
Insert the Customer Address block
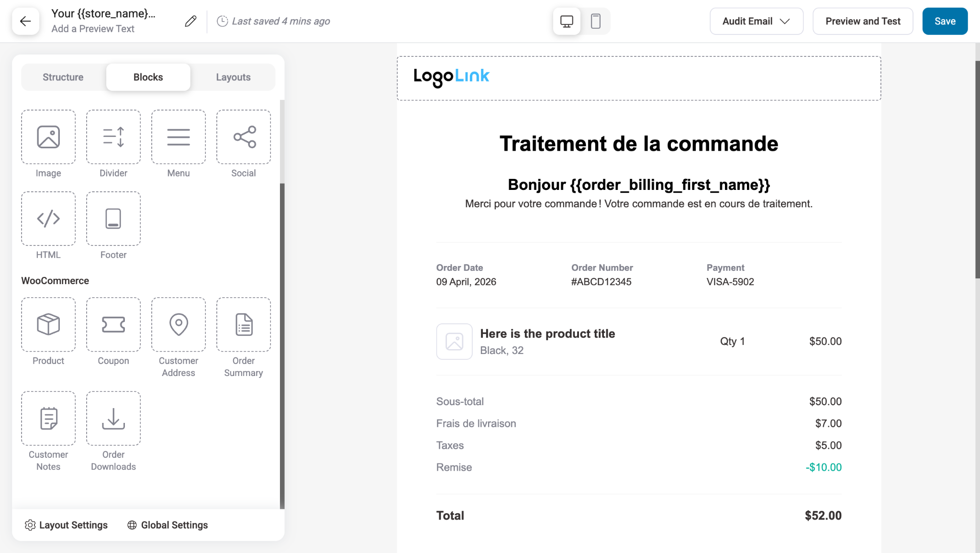(x=178, y=324)
